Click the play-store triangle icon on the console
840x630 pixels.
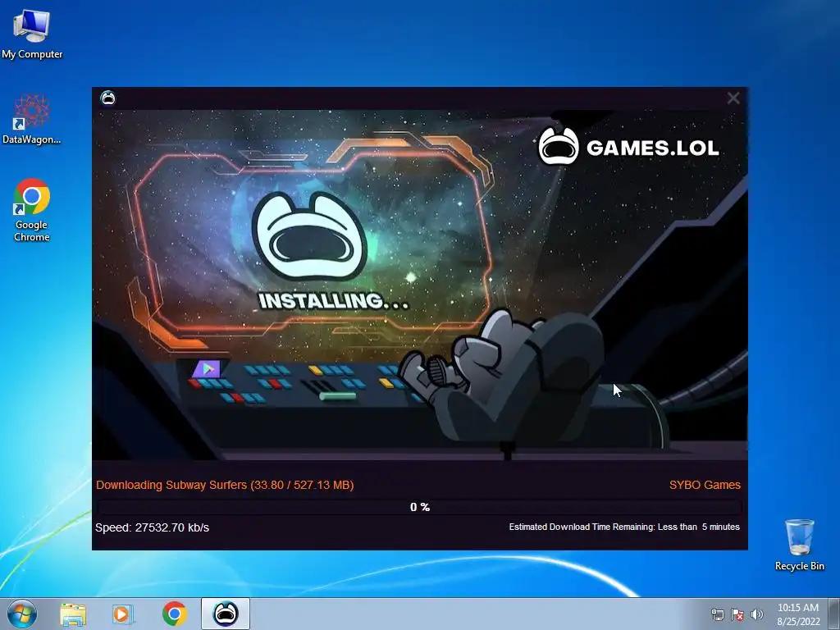208,368
